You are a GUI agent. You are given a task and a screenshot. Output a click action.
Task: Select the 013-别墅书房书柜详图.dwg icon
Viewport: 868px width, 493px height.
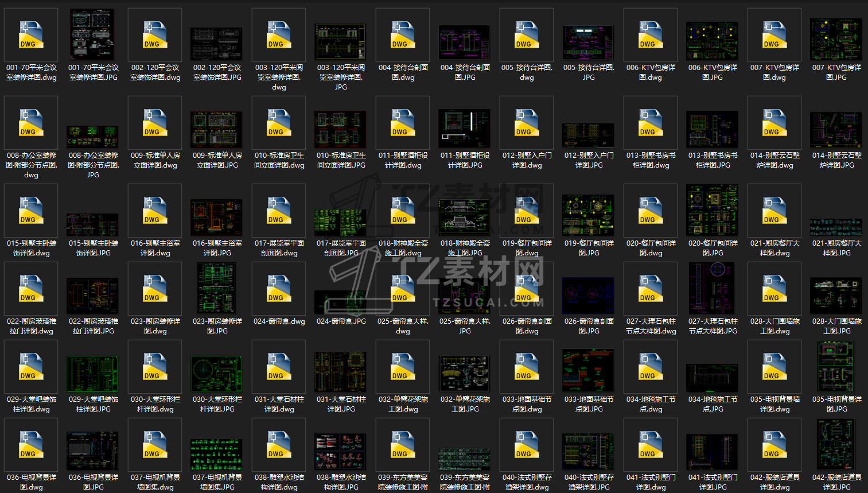651,123
